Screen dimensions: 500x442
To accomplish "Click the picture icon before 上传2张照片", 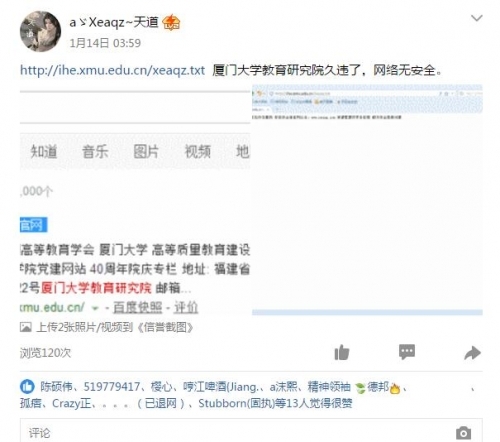I will 26,327.
